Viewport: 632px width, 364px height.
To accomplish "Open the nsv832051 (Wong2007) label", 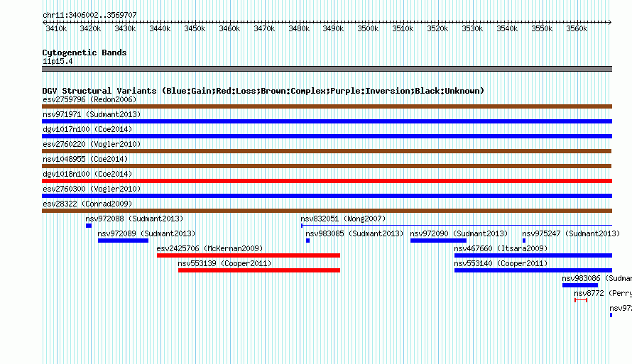I will [343, 219].
